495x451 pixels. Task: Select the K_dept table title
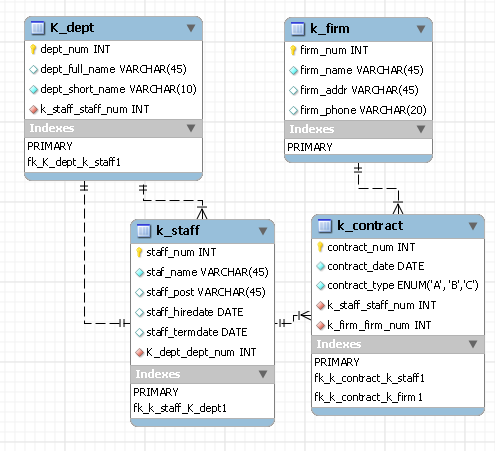[x=72, y=28]
